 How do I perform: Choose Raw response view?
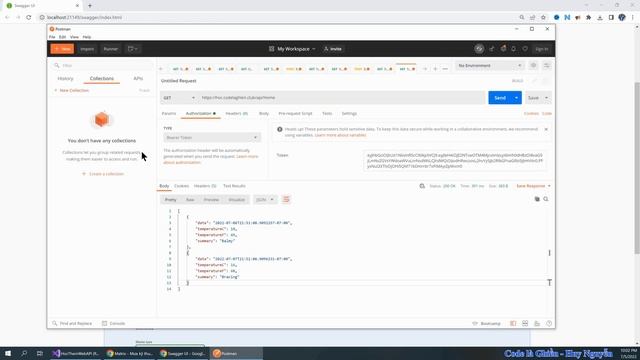[190, 200]
